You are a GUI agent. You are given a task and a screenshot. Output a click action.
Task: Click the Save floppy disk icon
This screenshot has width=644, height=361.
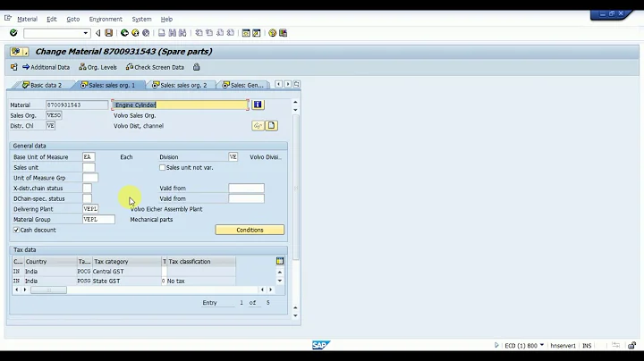pos(108,33)
